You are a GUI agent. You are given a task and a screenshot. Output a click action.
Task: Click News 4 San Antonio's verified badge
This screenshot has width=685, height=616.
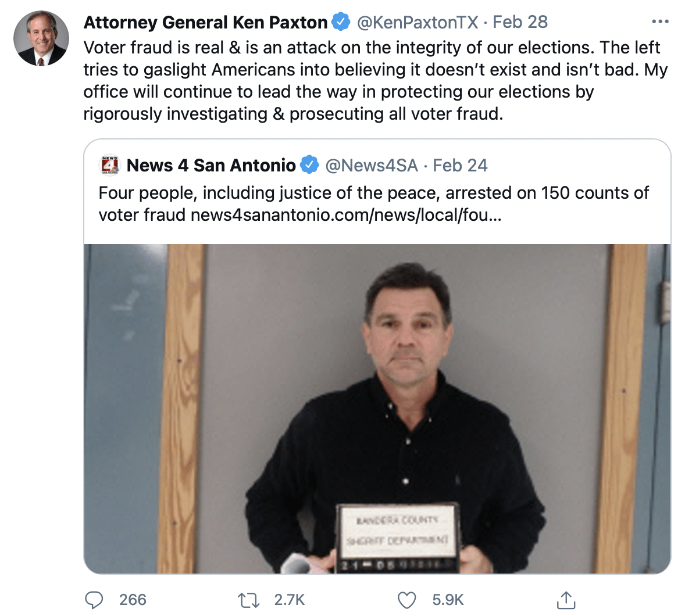[x=309, y=165]
